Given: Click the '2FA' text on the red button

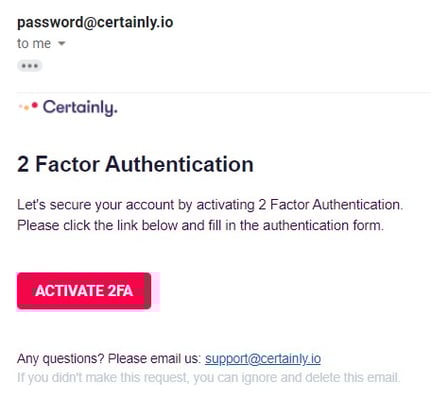Looking at the screenshot, I should coord(120,291).
